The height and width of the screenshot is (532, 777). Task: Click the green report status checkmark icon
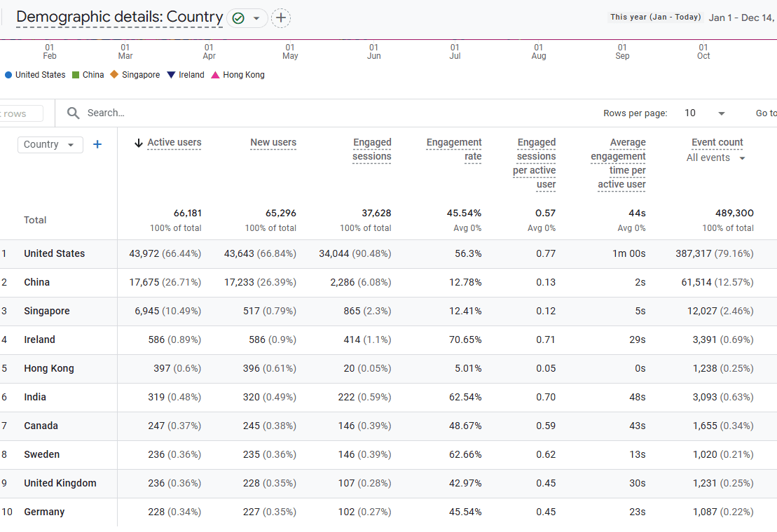click(x=238, y=18)
